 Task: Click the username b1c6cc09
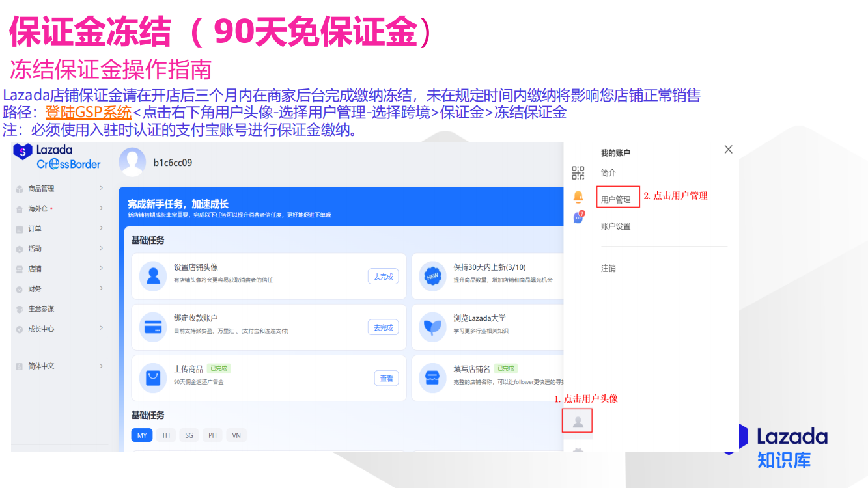pos(173,163)
